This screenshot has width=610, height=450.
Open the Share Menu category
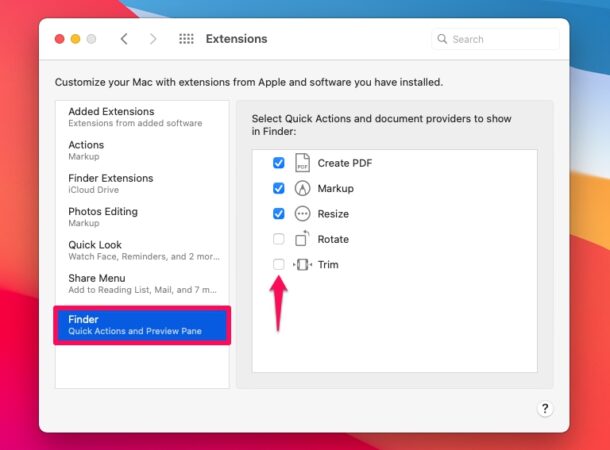pyautogui.click(x=142, y=284)
